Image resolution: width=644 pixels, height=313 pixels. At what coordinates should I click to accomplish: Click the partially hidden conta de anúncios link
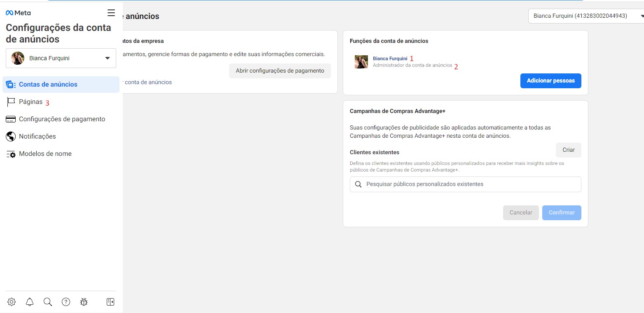[148, 82]
